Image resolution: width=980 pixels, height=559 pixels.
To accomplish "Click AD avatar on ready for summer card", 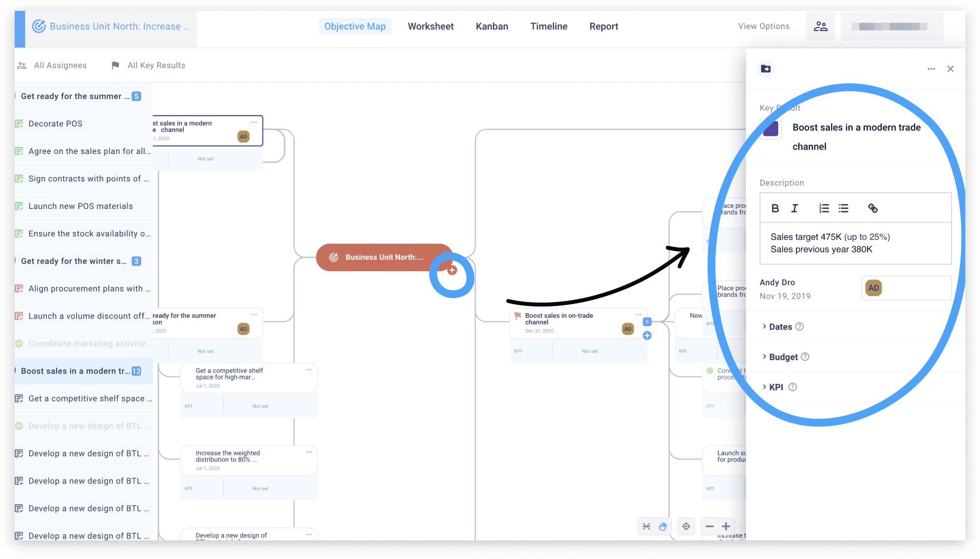I will click(x=244, y=329).
